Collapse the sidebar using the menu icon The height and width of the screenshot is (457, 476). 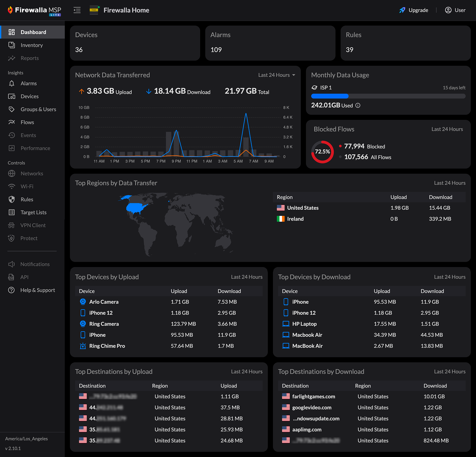click(x=77, y=10)
